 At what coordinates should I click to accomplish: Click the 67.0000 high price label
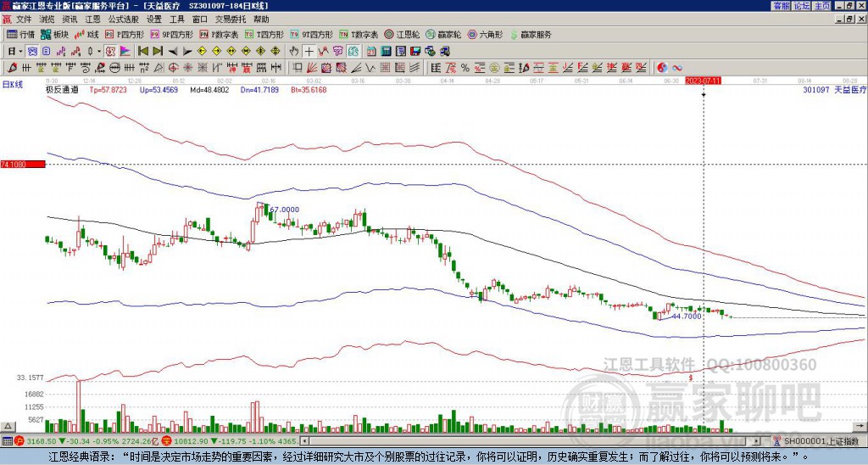pyautogui.click(x=286, y=210)
